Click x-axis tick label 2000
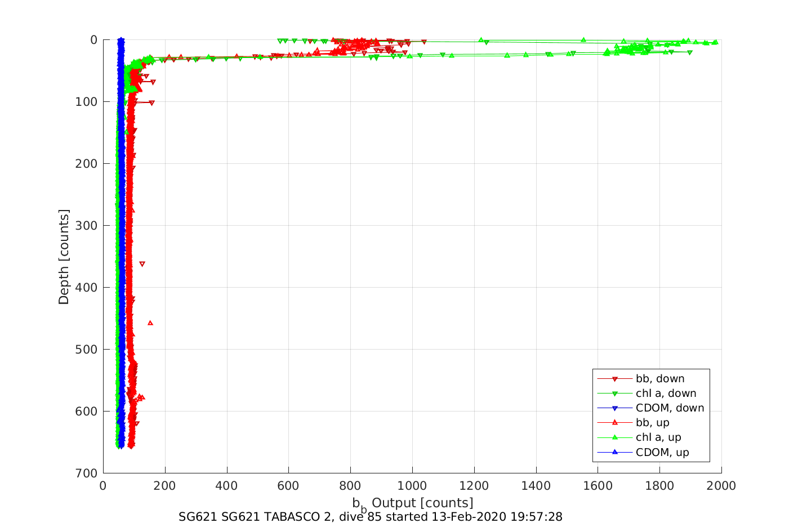 coord(721,486)
